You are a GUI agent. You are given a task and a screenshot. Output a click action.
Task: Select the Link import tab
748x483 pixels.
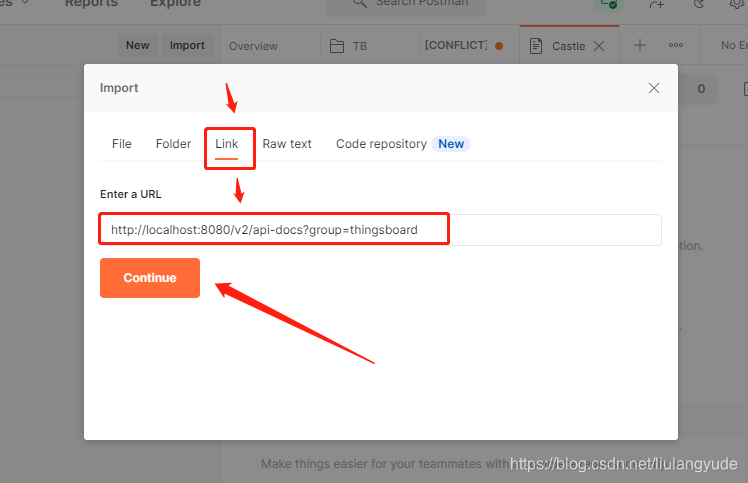coord(227,144)
